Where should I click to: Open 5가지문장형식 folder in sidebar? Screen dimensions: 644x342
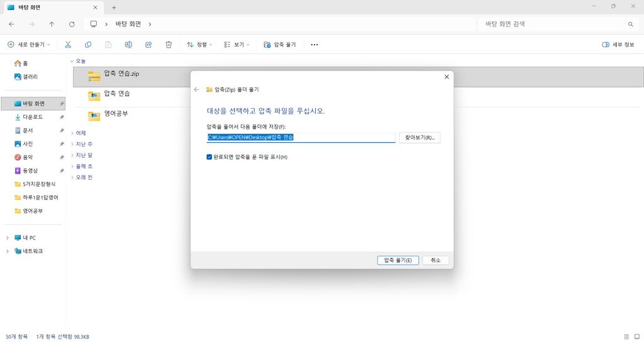click(35, 184)
